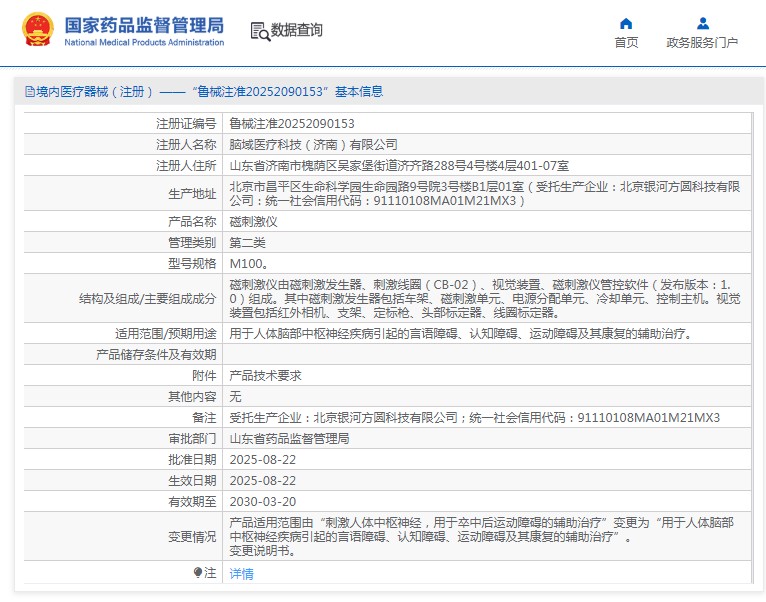Click the house-shaped 首页 icon
This screenshot has width=766, height=602.
[626, 23]
